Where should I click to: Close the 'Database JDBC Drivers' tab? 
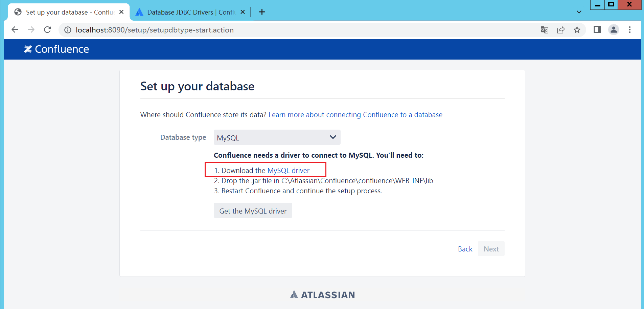[243, 12]
